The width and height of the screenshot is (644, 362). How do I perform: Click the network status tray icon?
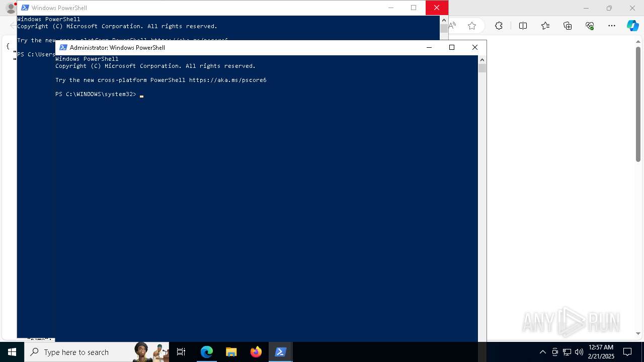point(567,352)
